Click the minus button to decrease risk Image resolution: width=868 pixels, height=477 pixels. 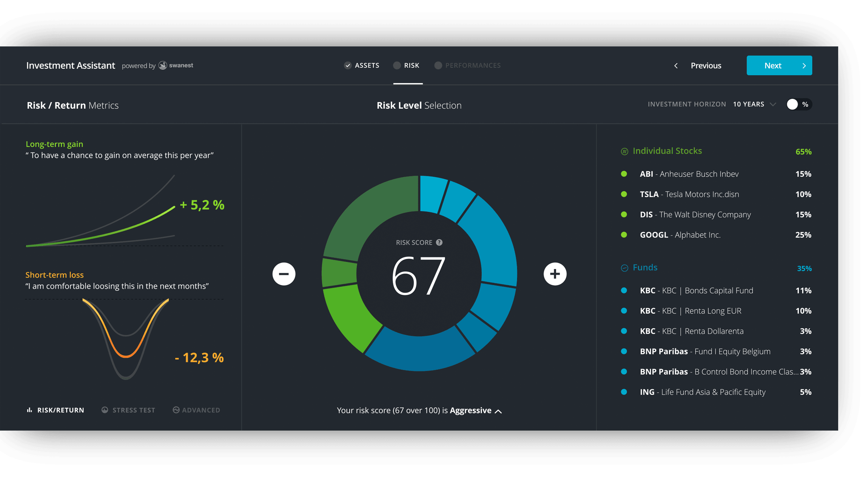[x=284, y=274]
